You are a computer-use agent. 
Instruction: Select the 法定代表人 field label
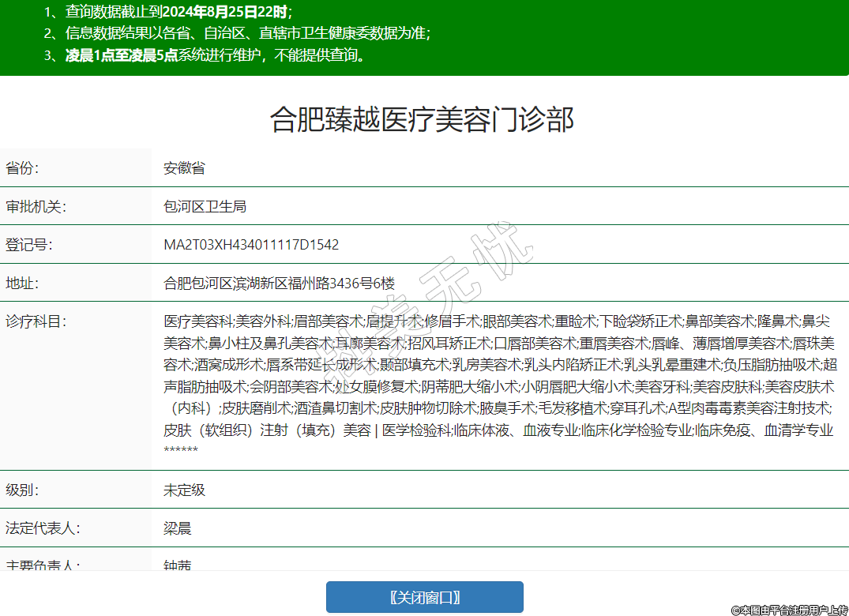pyautogui.click(x=43, y=528)
